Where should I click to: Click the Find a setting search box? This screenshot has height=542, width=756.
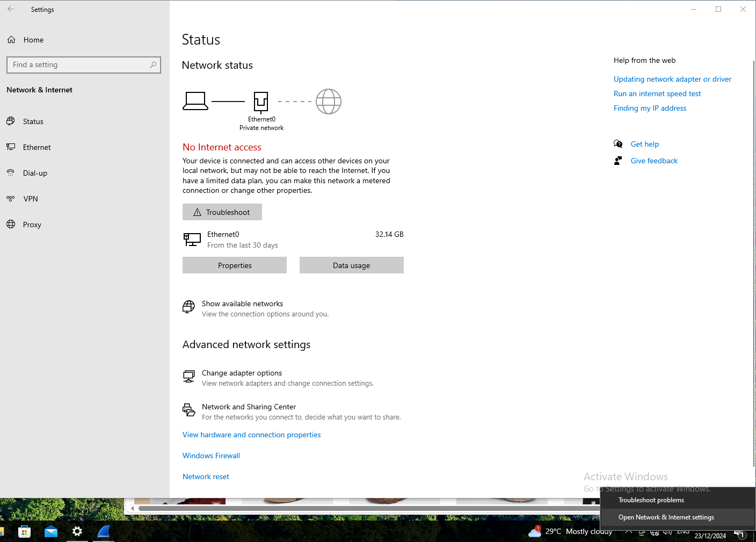[83, 65]
